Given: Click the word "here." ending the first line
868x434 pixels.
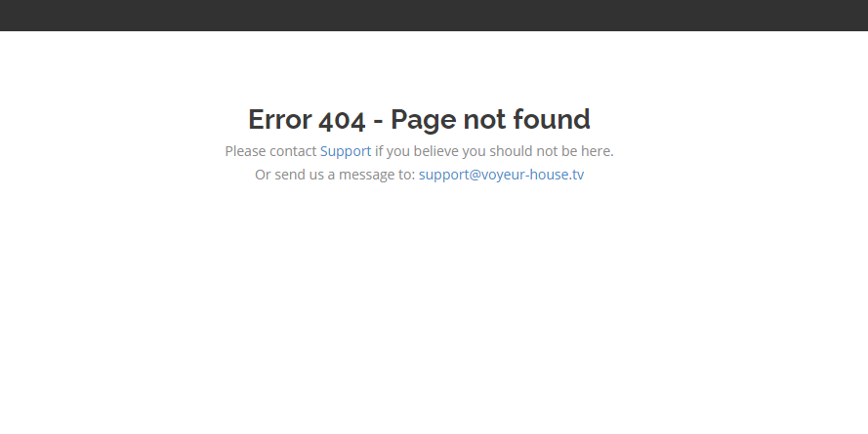Looking at the screenshot, I should point(598,151).
